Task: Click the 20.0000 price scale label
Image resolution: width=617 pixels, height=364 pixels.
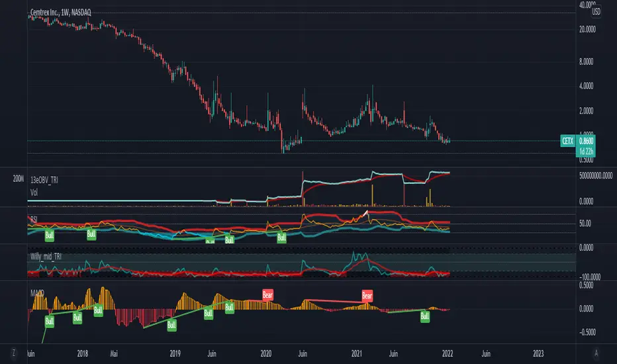Action: pyautogui.click(x=587, y=30)
